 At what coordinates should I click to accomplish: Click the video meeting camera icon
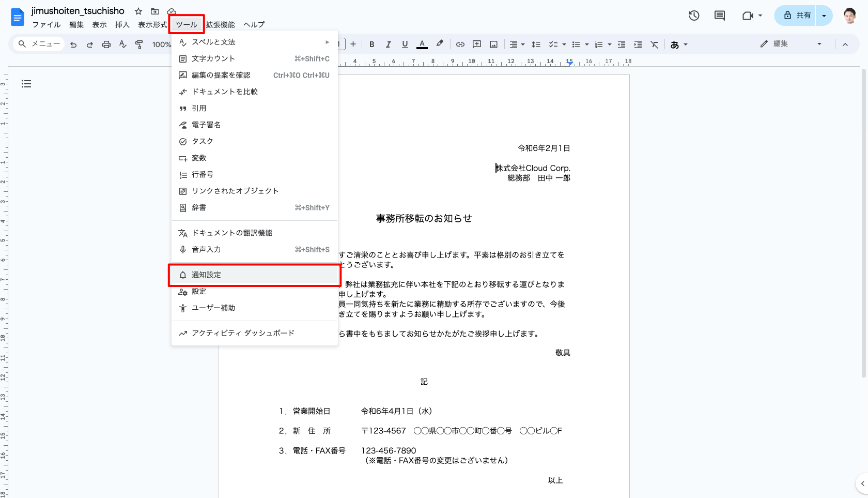(747, 16)
